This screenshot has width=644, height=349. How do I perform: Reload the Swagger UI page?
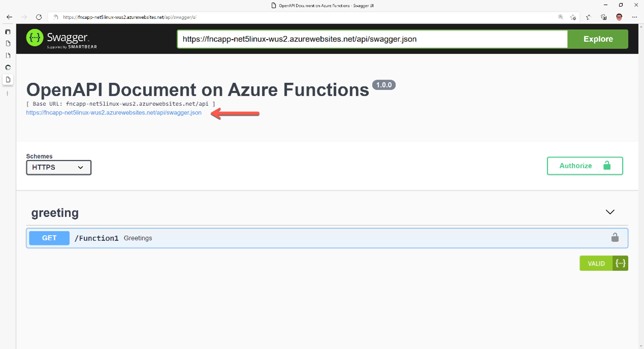pos(39,17)
